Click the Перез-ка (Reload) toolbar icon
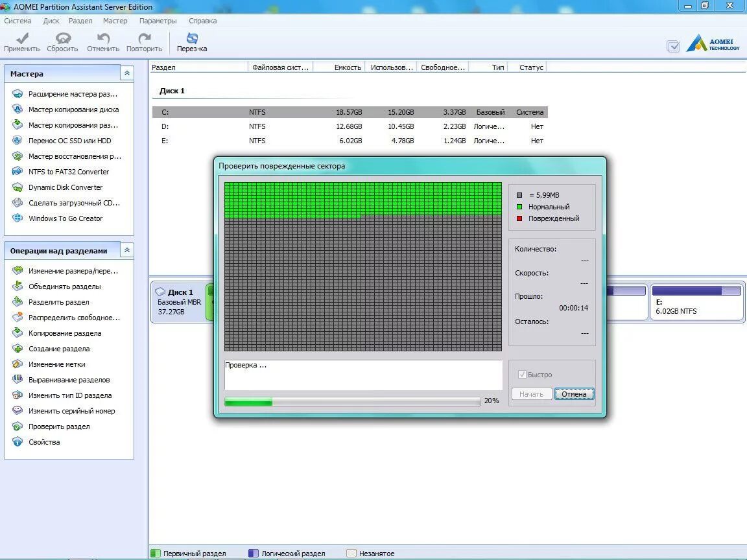This screenshot has width=747, height=560. click(192, 38)
